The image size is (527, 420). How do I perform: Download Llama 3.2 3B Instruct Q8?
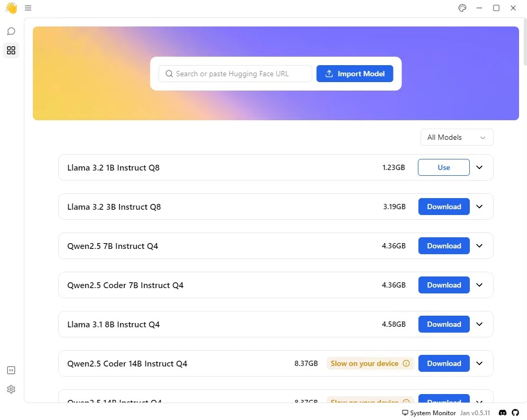[x=443, y=207]
